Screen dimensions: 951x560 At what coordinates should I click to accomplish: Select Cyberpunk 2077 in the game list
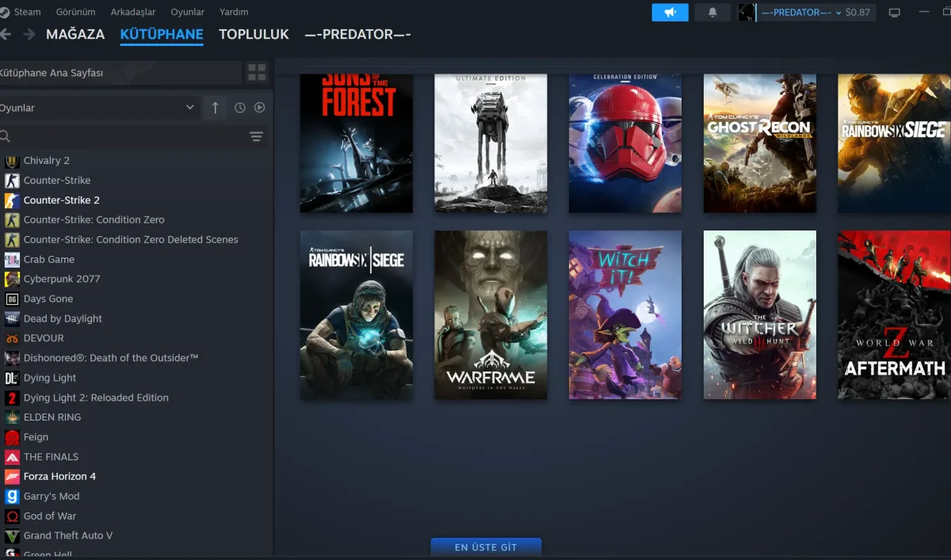(62, 279)
